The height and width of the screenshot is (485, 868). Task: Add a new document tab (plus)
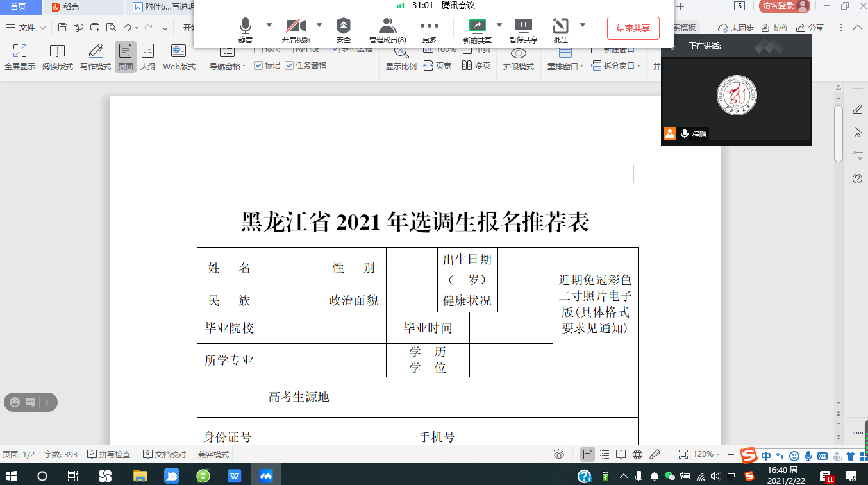681,6
